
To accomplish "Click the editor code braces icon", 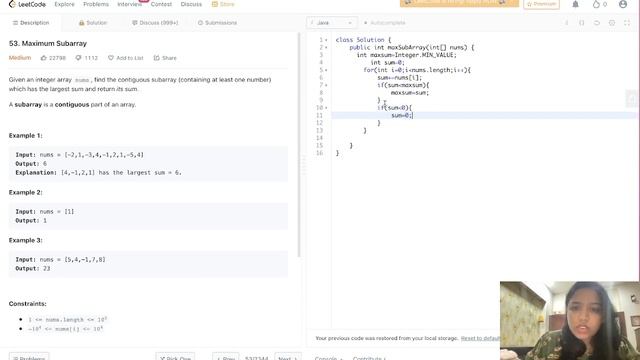I will coord(582,23).
